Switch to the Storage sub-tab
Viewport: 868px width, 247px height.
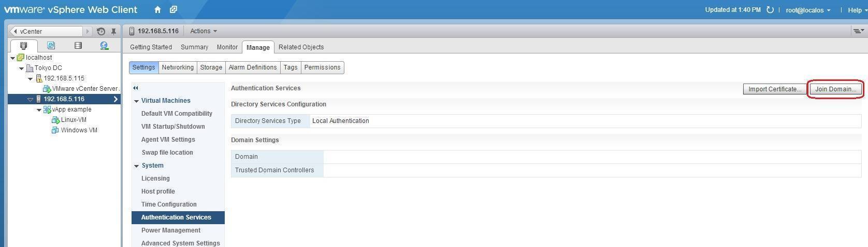coord(211,67)
